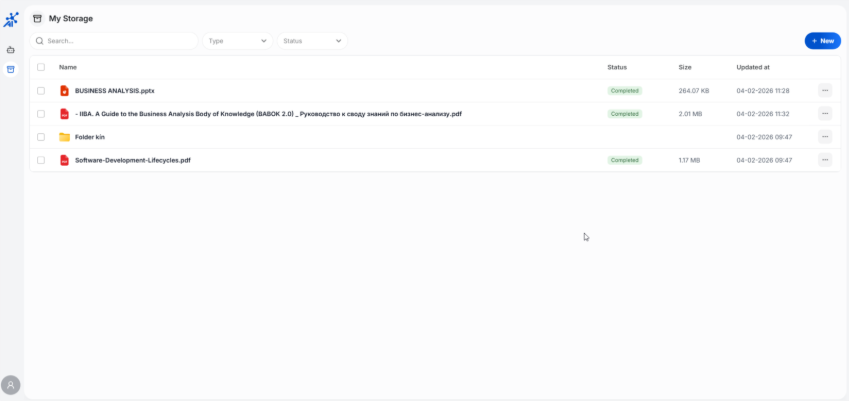Click the IIBA BABOK guide PDF icon

(x=65, y=114)
